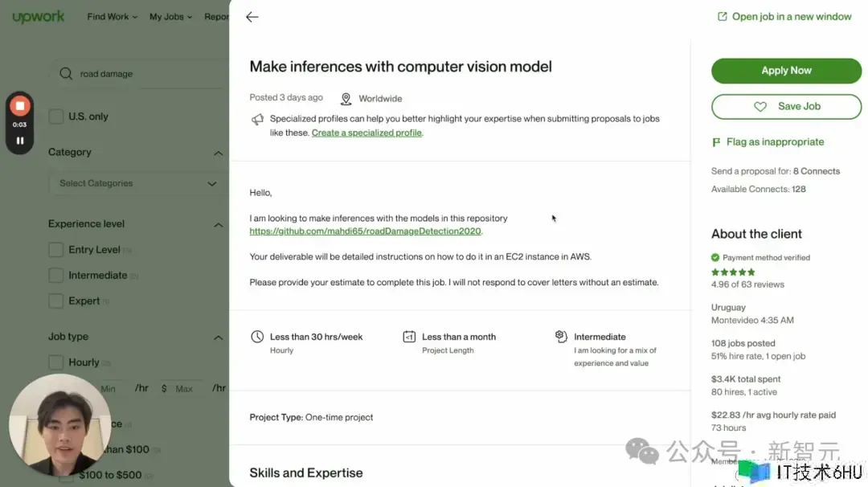Click the back arrow icon
Screen dimensions: 868x487
[252, 17]
